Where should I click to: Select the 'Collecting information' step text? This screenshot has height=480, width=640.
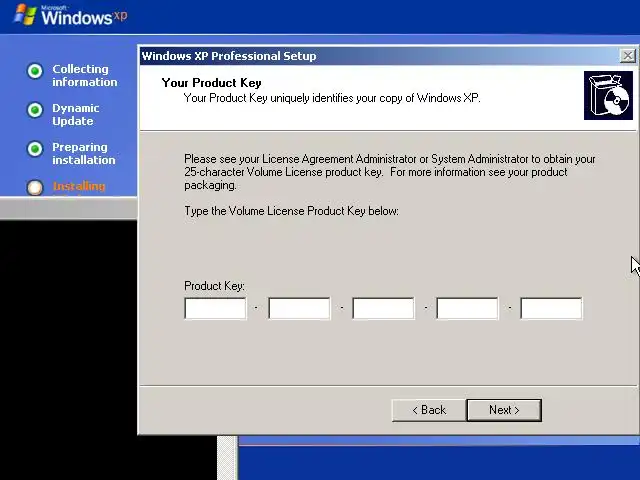point(84,76)
